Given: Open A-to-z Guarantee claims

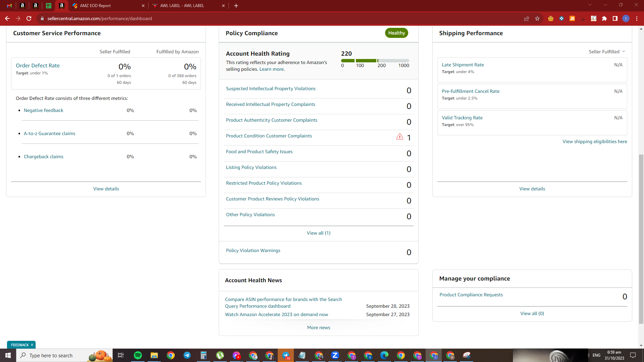Looking at the screenshot, I should pyautogui.click(x=50, y=133).
